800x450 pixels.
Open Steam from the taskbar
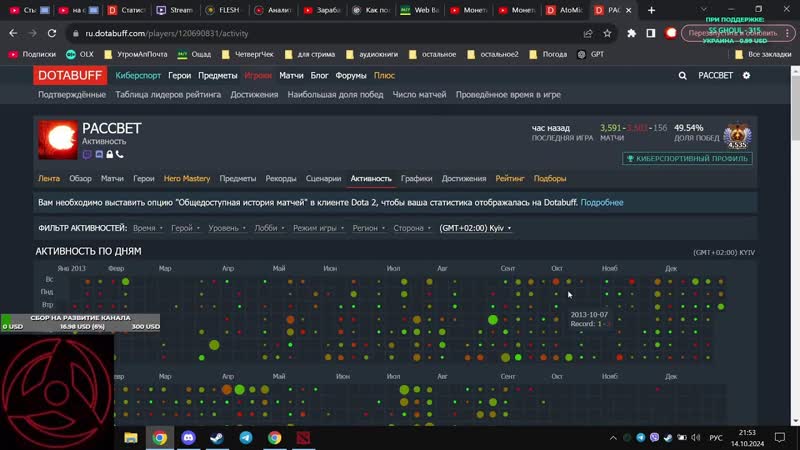coord(217,438)
